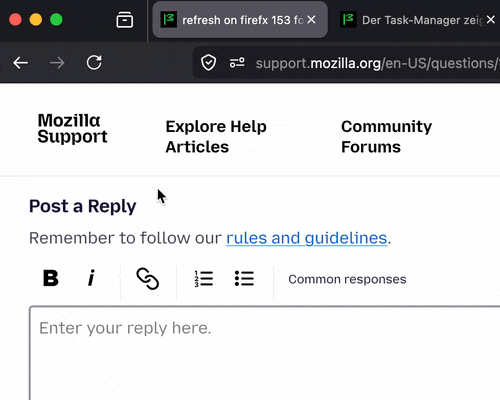Open the tracking protection shield icon
The image size is (500, 400).
point(208,63)
